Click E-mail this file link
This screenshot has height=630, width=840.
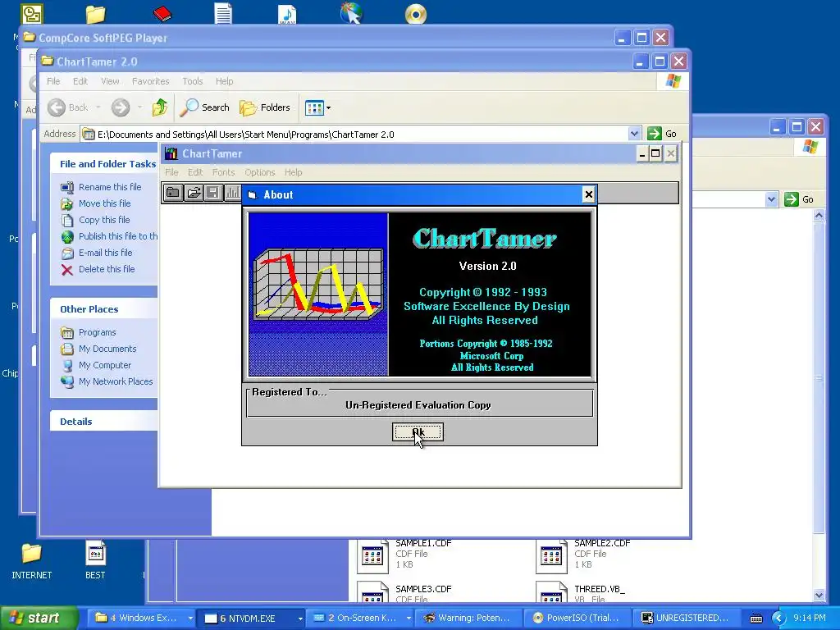pyautogui.click(x=106, y=253)
